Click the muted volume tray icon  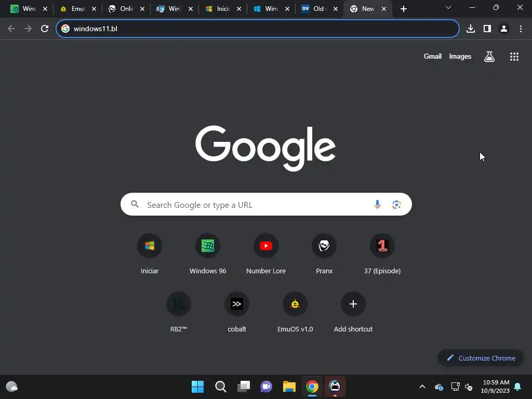469,387
